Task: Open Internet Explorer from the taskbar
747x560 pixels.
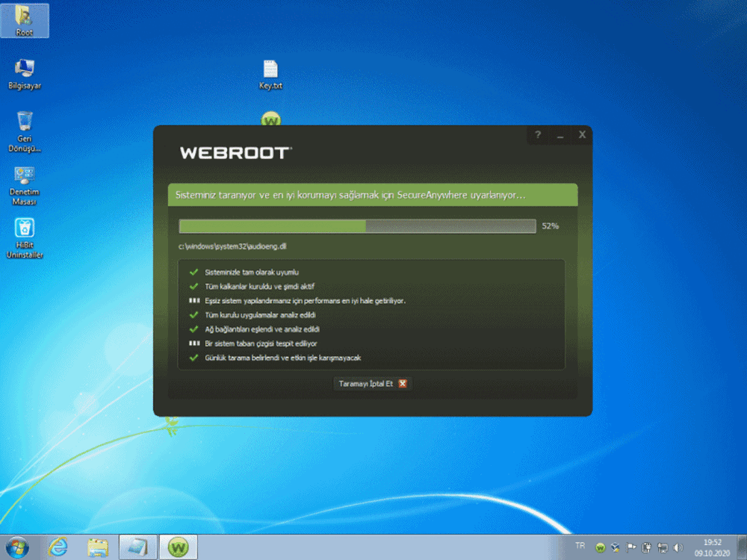Action: coord(58,547)
